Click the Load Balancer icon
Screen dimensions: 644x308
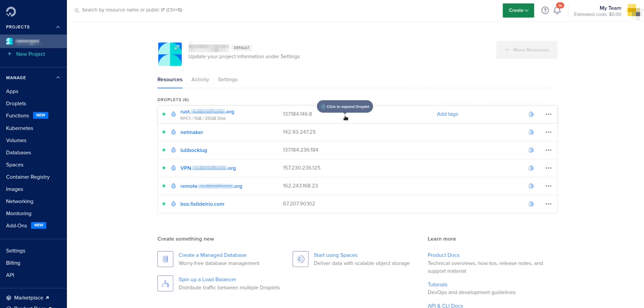point(165,283)
